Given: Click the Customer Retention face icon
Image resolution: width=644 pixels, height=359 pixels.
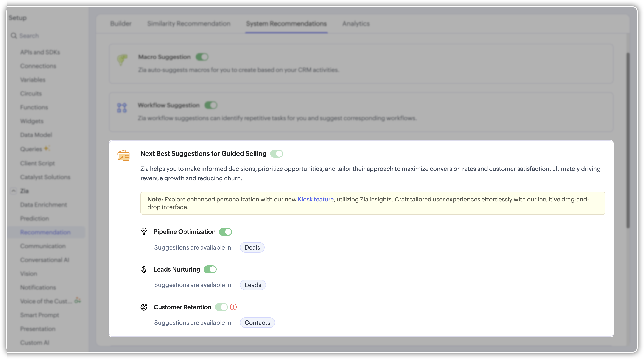Looking at the screenshot, I should point(144,307).
